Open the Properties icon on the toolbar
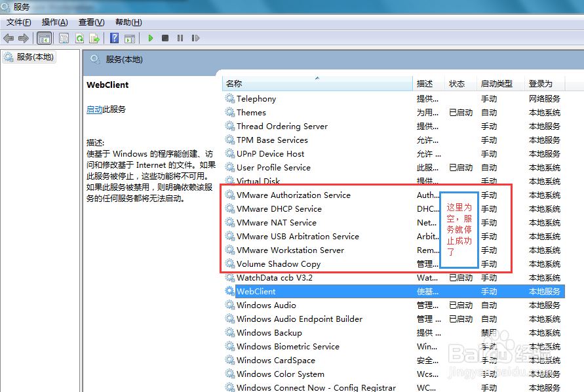584x392 pixels. (62, 37)
